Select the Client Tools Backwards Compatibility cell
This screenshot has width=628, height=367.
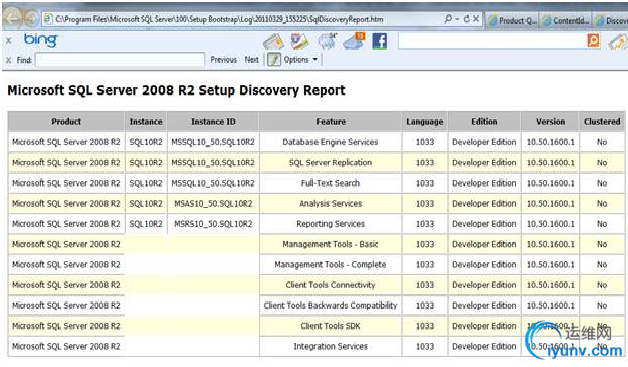tap(330, 305)
